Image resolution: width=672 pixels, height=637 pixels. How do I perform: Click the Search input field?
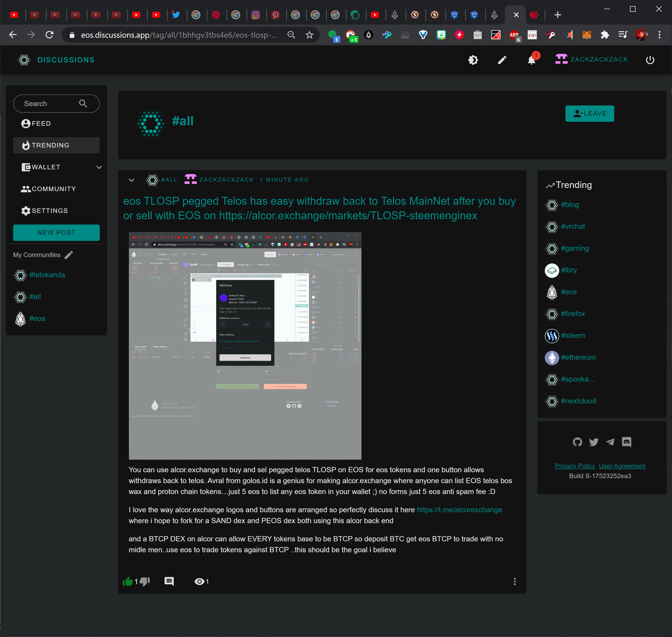click(56, 104)
